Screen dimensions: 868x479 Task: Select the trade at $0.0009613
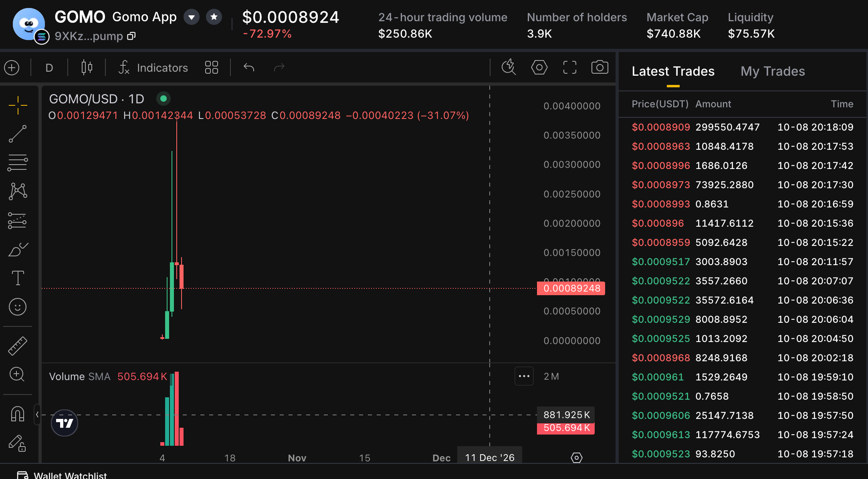(743, 435)
